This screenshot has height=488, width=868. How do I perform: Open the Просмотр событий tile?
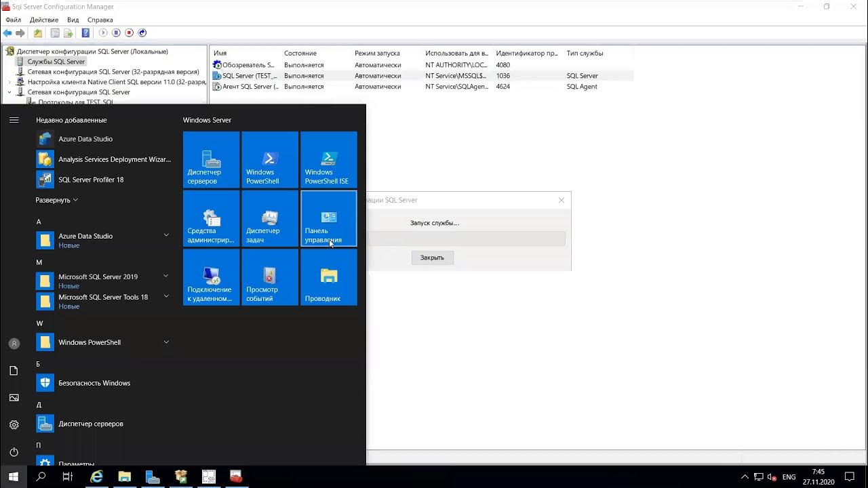(270, 277)
